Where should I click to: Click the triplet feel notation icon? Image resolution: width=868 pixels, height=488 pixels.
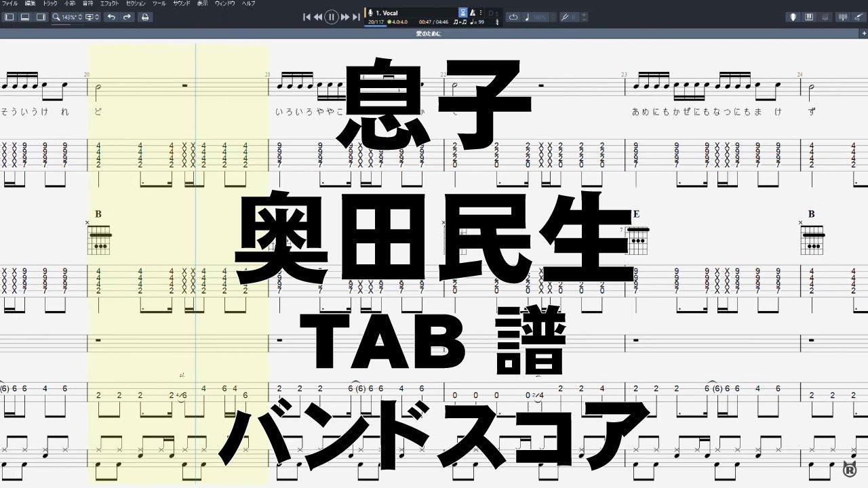[460, 22]
